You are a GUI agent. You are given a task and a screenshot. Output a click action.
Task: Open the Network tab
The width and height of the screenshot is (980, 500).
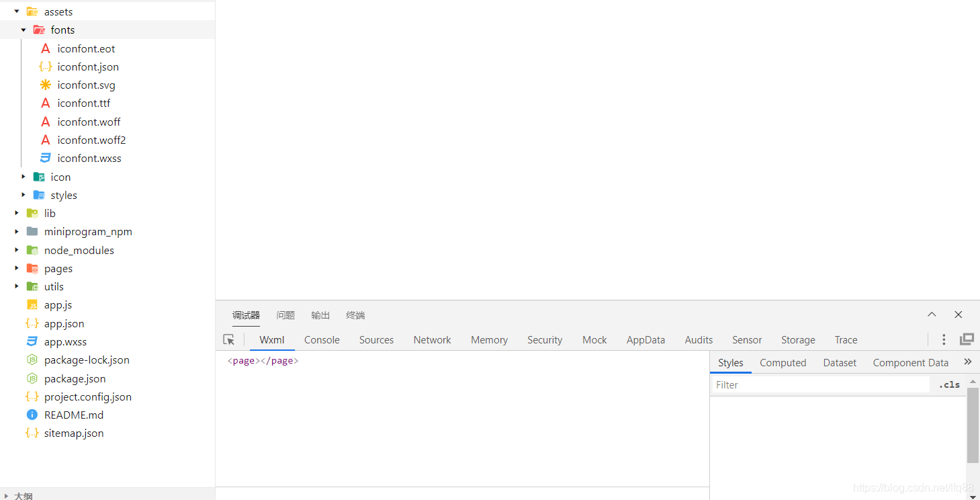432,340
